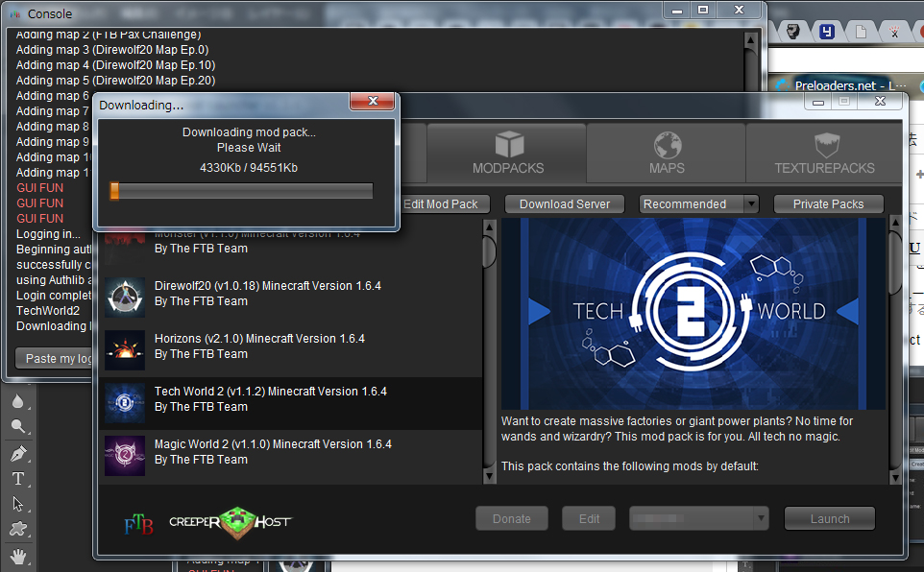The width and height of the screenshot is (924, 572).
Task: Open the Recommended version dropdown
Action: [x=698, y=203]
